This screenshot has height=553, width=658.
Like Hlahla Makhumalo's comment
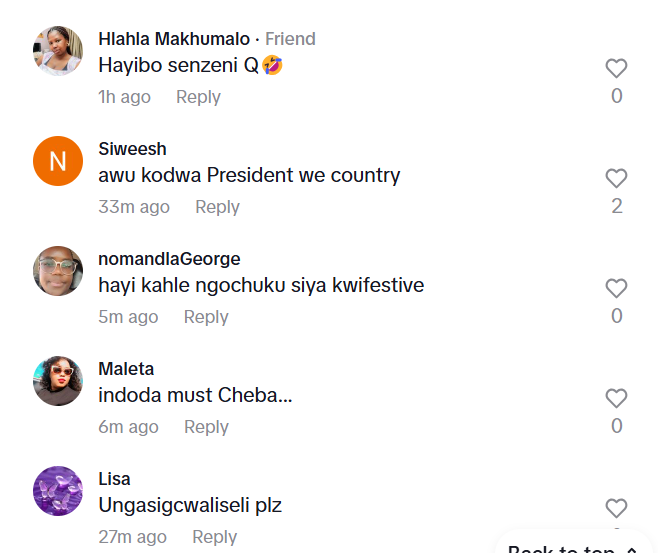[x=616, y=69]
